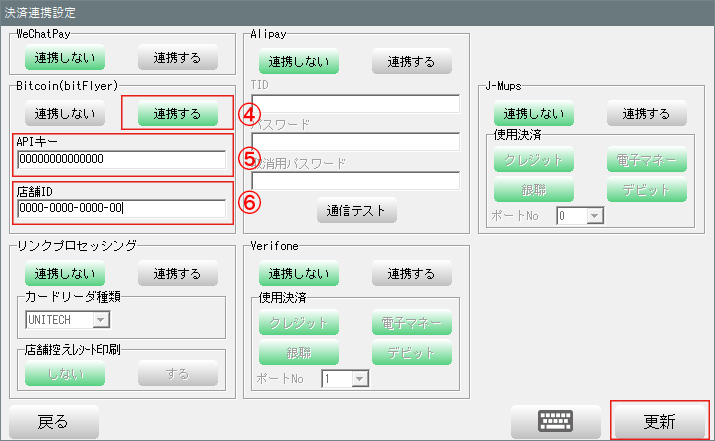Toggle J-Mups クレジット payment
This screenshot has width=715, height=441.
coord(534,159)
